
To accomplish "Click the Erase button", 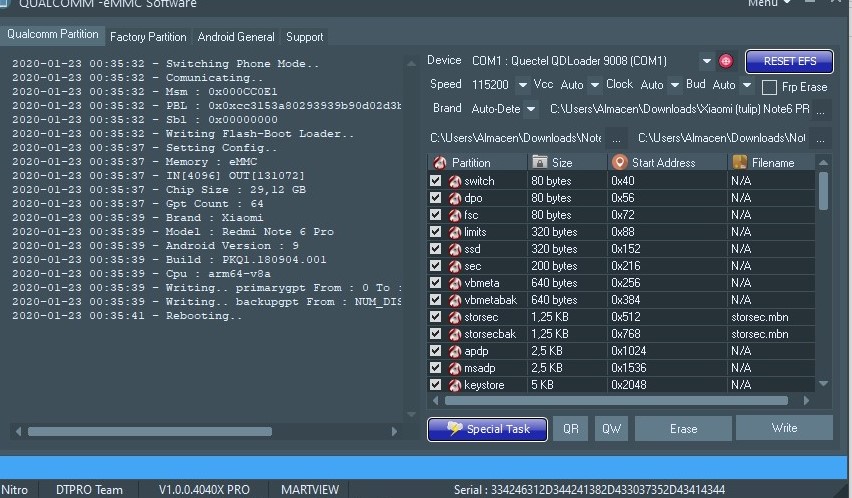I will pos(684,429).
